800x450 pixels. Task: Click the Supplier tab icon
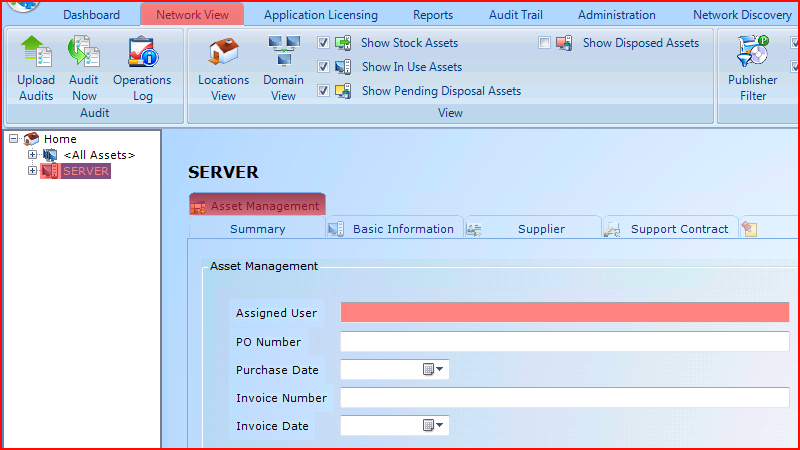pyautogui.click(x=474, y=230)
